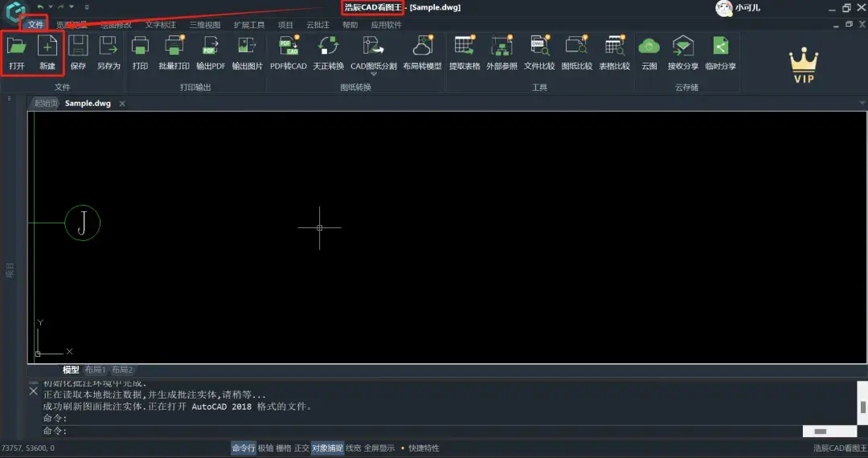Click the 布局转模型 icon
Image resolution: width=868 pixels, height=458 pixels.
pyautogui.click(x=423, y=46)
